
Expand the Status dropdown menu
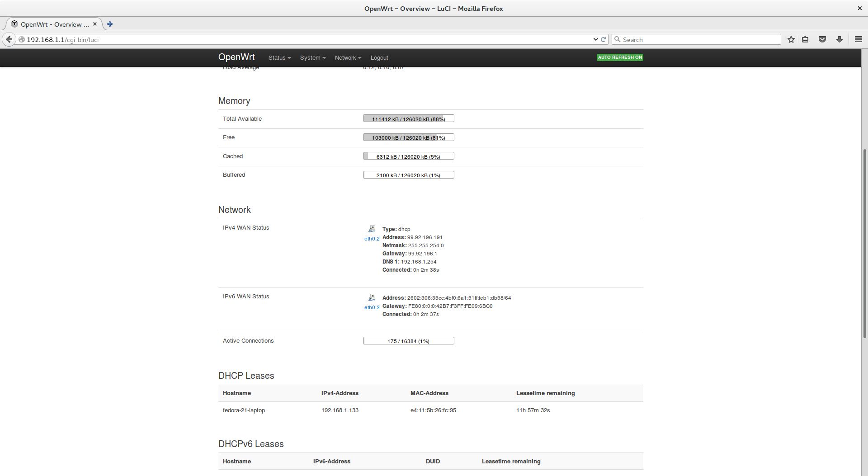point(279,58)
